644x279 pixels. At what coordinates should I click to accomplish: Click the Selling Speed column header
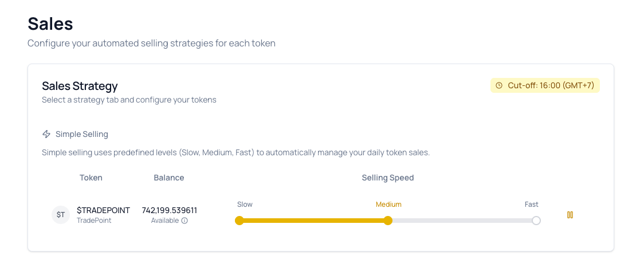coord(387,178)
